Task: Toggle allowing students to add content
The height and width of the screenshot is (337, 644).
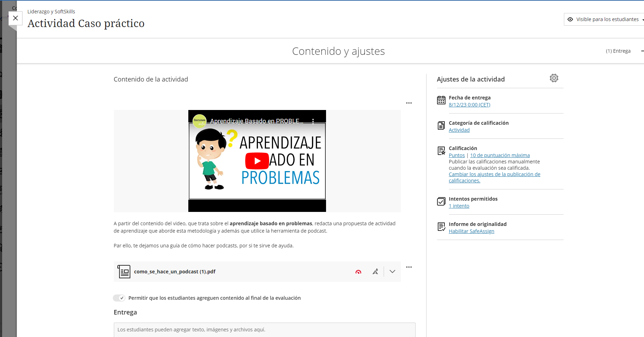Action: pos(119,298)
